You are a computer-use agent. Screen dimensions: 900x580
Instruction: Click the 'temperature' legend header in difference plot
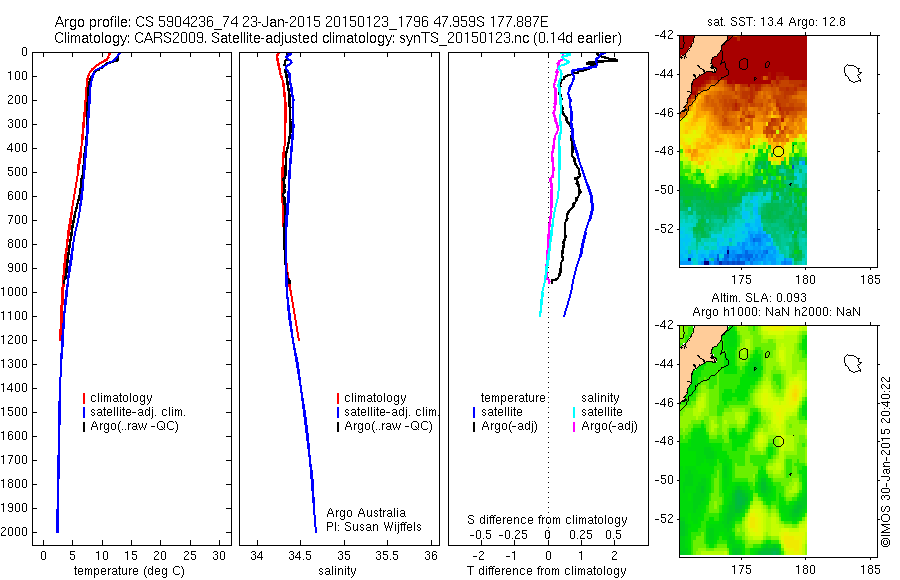pos(513,398)
